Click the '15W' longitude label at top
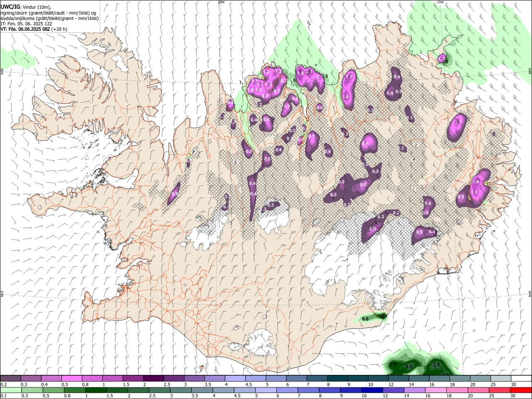The image size is (532, 399). 440,2
